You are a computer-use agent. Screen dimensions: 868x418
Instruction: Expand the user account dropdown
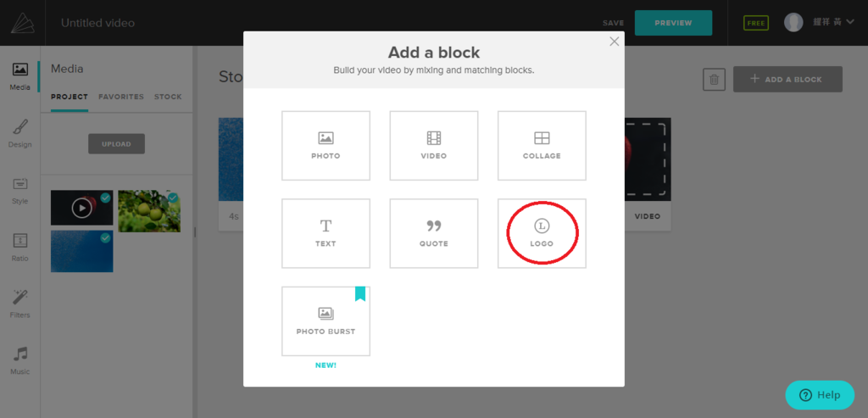(x=849, y=22)
